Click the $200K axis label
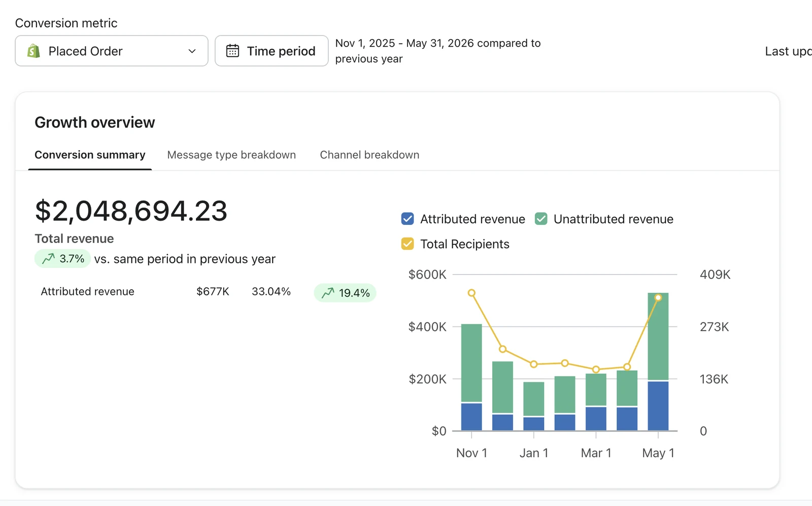The image size is (812, 506). [427, 379]
